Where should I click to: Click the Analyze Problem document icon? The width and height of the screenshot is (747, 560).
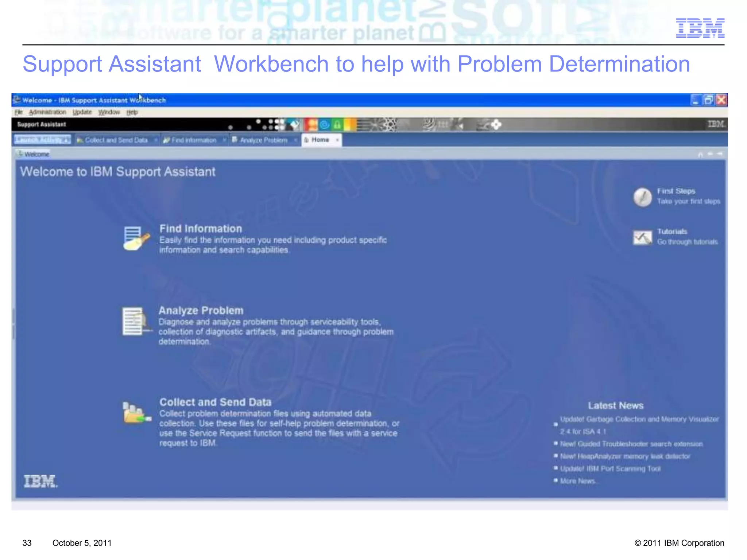point(137,321)
